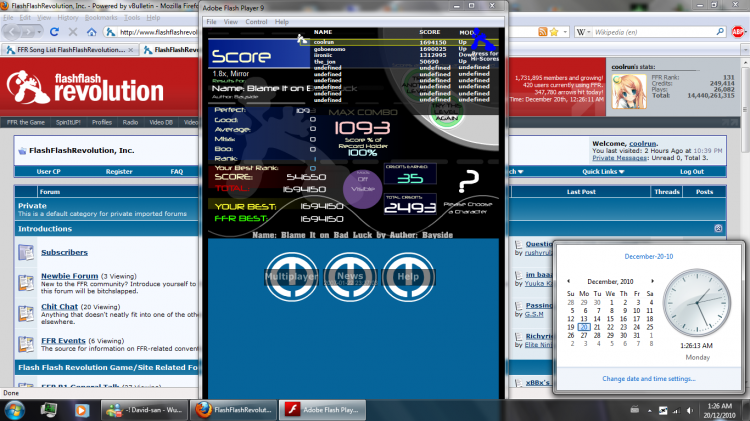
Task: Click the Subscribers forum icon
Action: pyautogui.click(x=26, y=252)
